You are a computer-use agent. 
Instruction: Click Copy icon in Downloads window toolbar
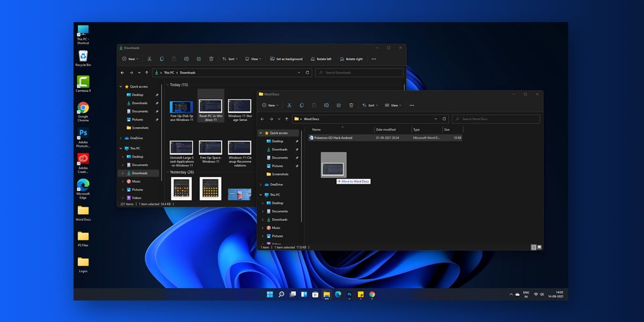tap(162, 59)
